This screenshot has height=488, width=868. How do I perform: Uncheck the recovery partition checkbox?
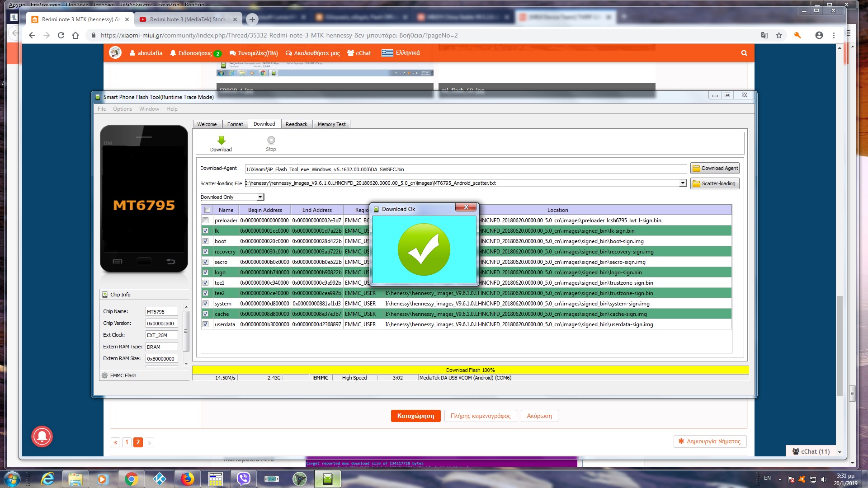[x=206, y=252]
